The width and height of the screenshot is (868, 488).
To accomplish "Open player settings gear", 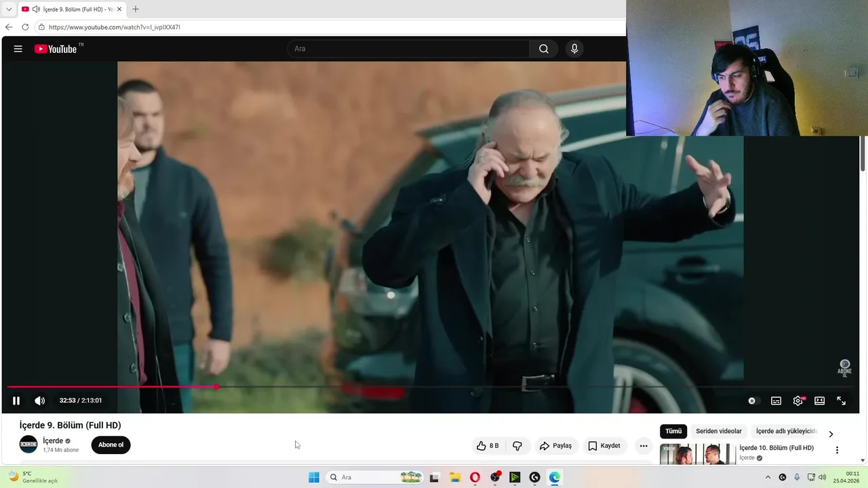I will [x=798, y=401].
